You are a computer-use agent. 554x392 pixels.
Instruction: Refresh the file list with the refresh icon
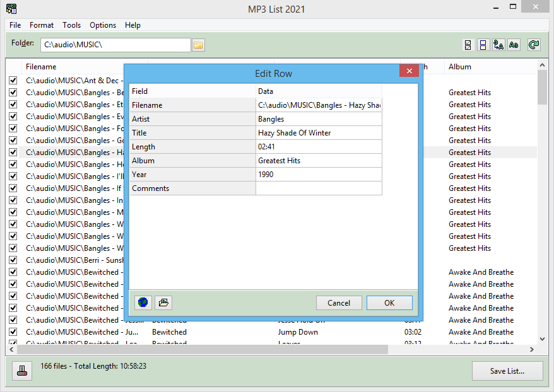pyautogui.click(x=533, y=45)
